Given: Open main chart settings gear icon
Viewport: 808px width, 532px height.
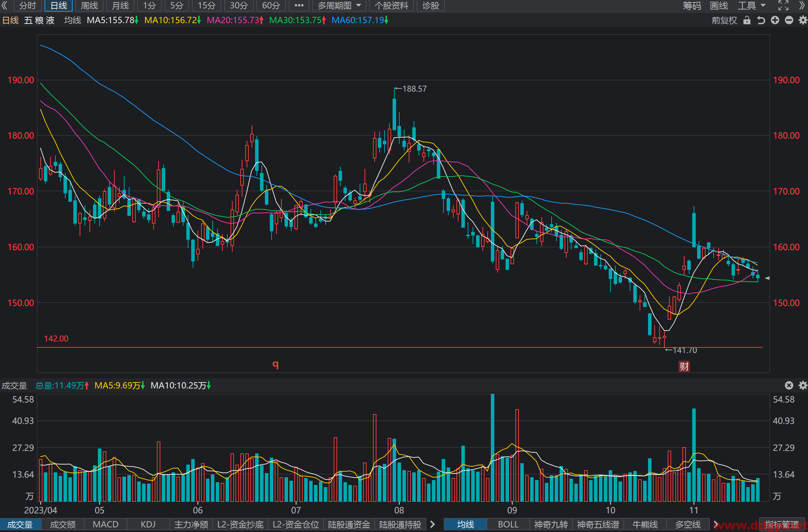Looking at the screenshot, I should (803, 20).
